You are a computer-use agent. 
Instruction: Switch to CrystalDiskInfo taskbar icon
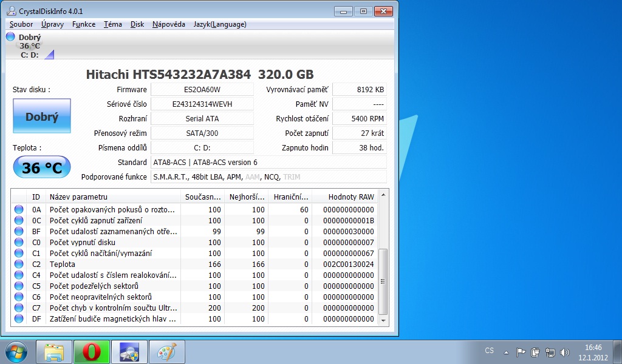tap(129, 352)
